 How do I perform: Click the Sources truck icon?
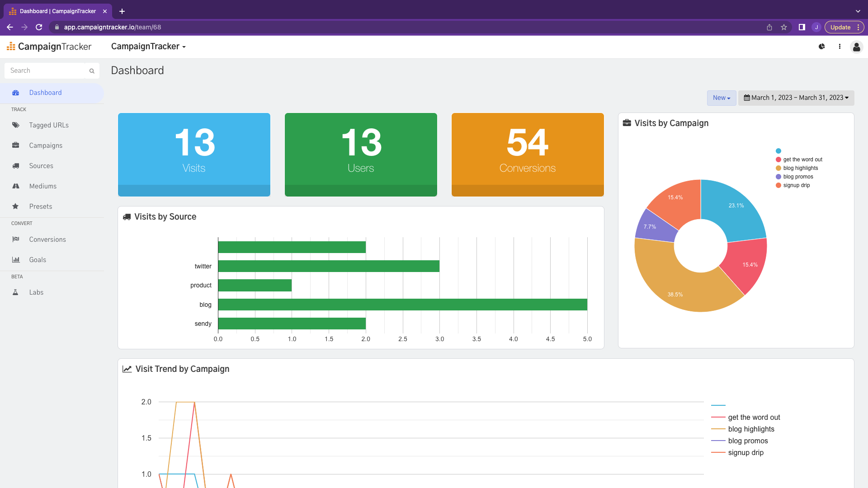16,166
